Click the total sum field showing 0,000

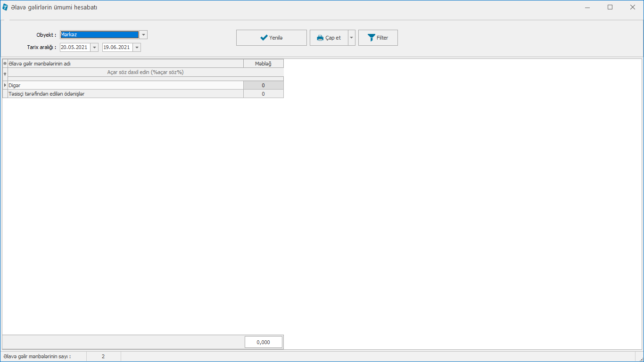click(x=263, y=342)
